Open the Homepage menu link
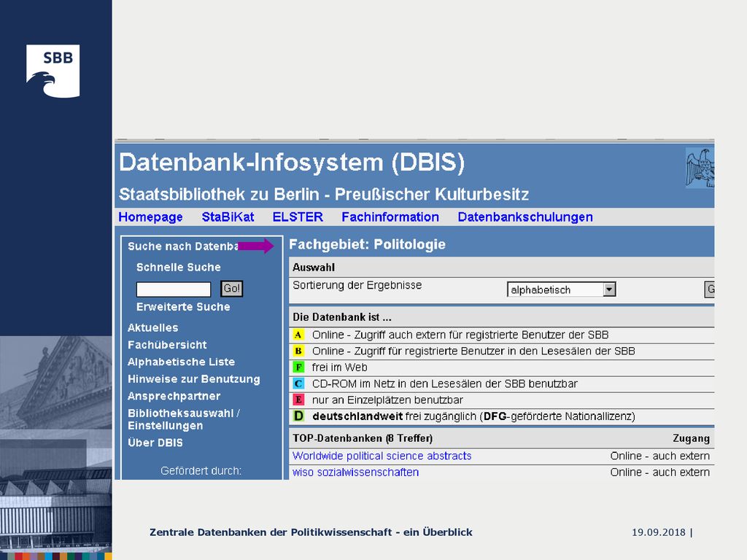Screen dimensions: 747x560 pyautogui.click(x=150, y=217)
